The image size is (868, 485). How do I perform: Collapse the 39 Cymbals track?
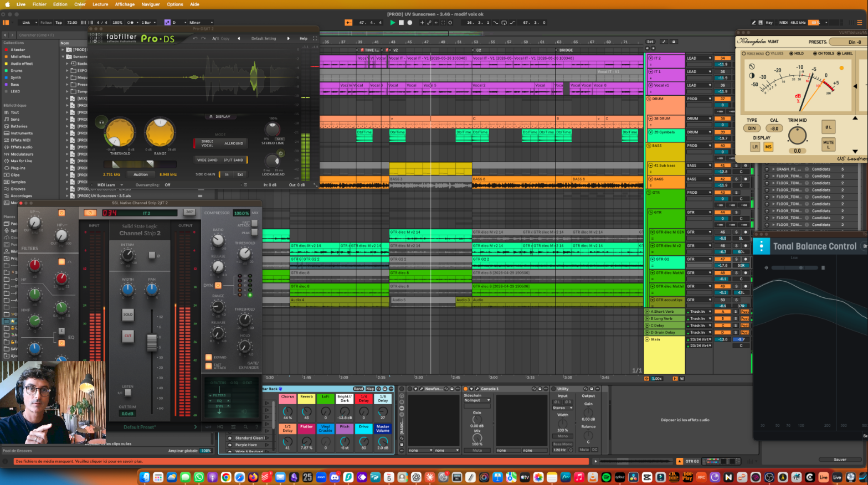(x=650, y=133)
